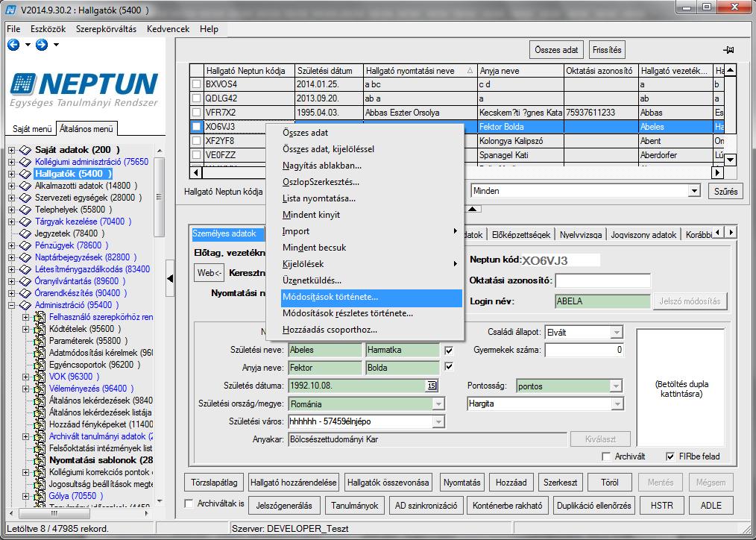Open the Jogviszony adatok tab

coord(643,235)
